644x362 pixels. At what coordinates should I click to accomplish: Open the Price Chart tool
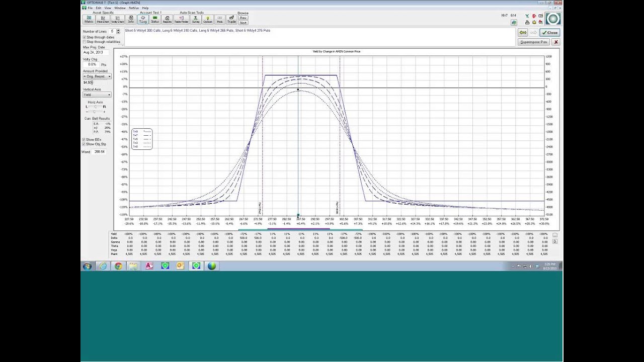pos(103,20)
